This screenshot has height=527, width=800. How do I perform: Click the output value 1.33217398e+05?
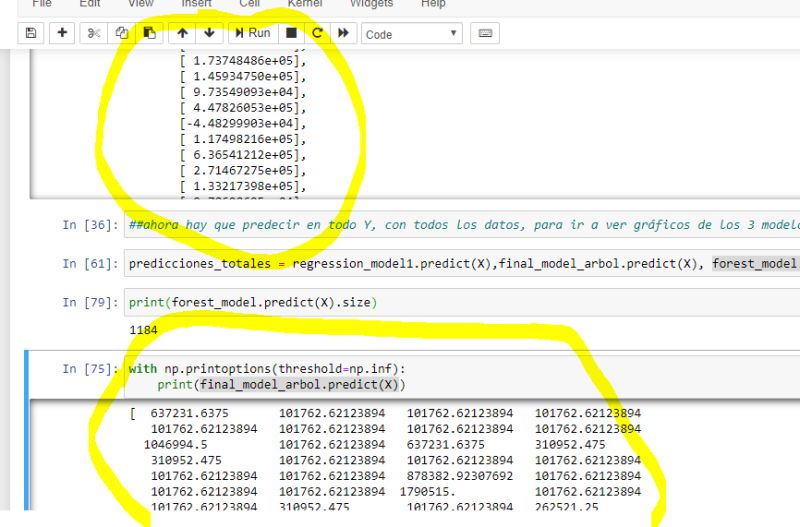[243, 186]
